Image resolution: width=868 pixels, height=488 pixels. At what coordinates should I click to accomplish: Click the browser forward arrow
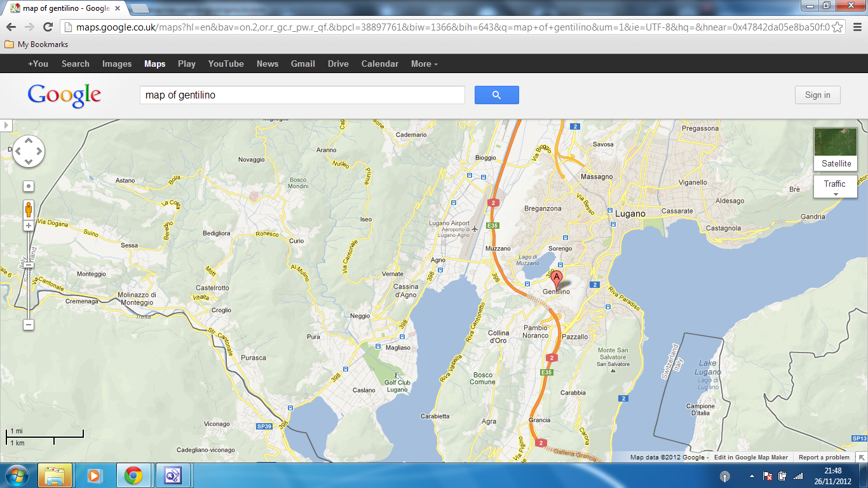coord(29,27)
